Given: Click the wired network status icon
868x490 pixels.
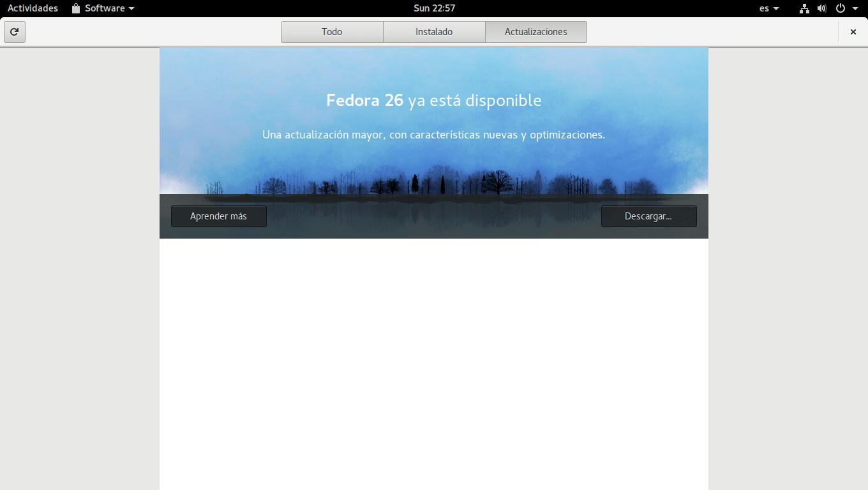Looking at the screenshot, I should point(804,9).
